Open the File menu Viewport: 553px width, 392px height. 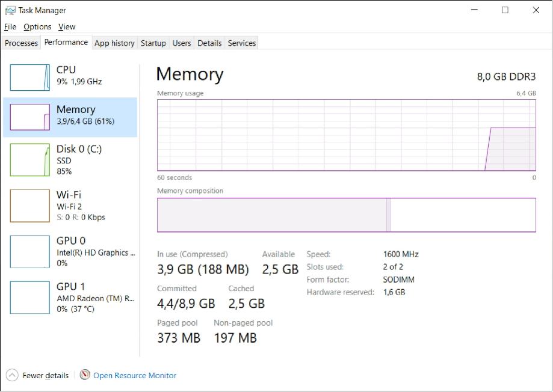[x=10, y=27]
